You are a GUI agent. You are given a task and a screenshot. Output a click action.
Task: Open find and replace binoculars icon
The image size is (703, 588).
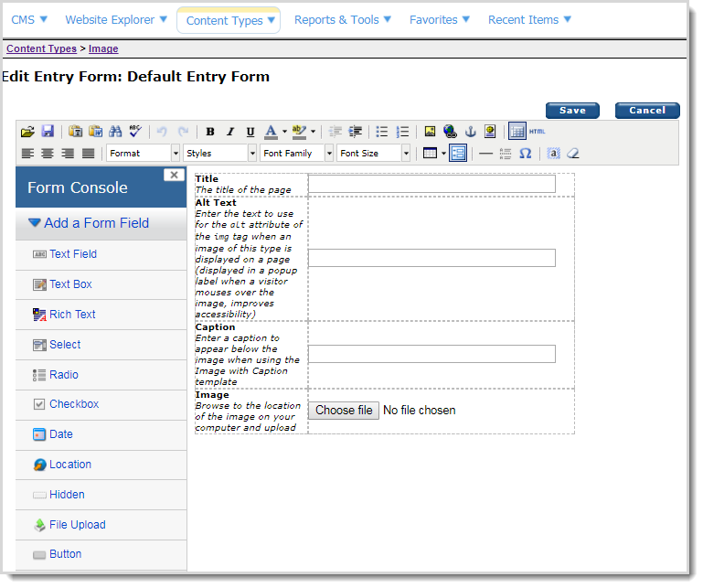tap(115, 132)
